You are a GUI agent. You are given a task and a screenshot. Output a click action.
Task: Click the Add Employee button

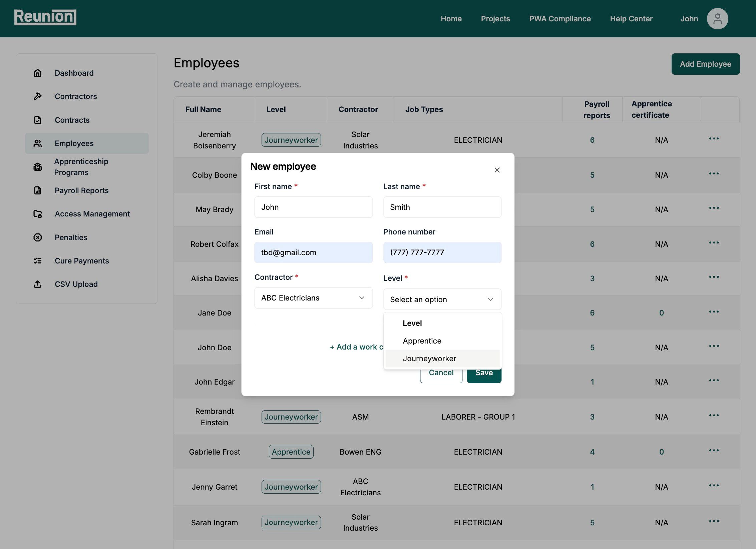point(705,64)
